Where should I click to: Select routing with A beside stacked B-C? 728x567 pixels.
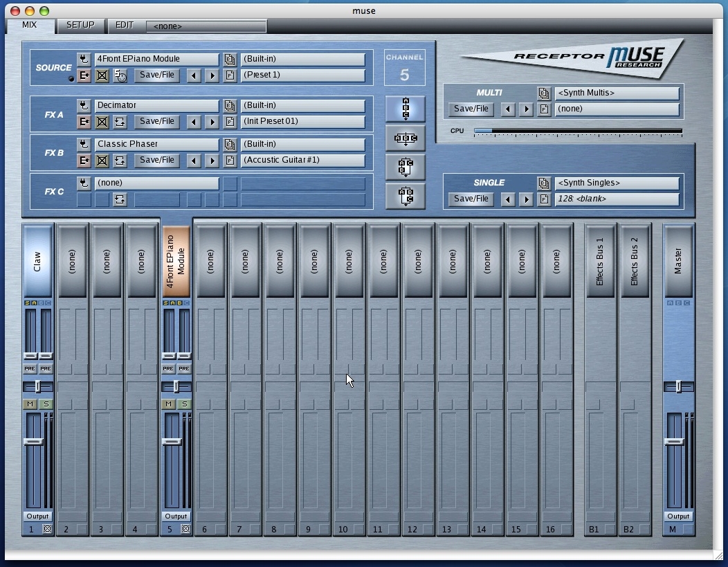(406, 195)
